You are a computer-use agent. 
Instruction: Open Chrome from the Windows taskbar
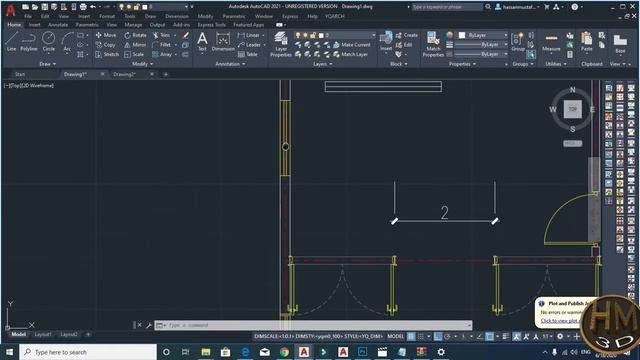coord(284,352)
